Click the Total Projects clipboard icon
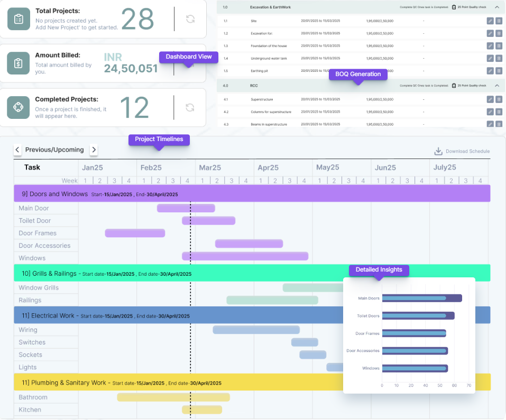506x420 pixels. pyautogui.click(x=19, y=19)
